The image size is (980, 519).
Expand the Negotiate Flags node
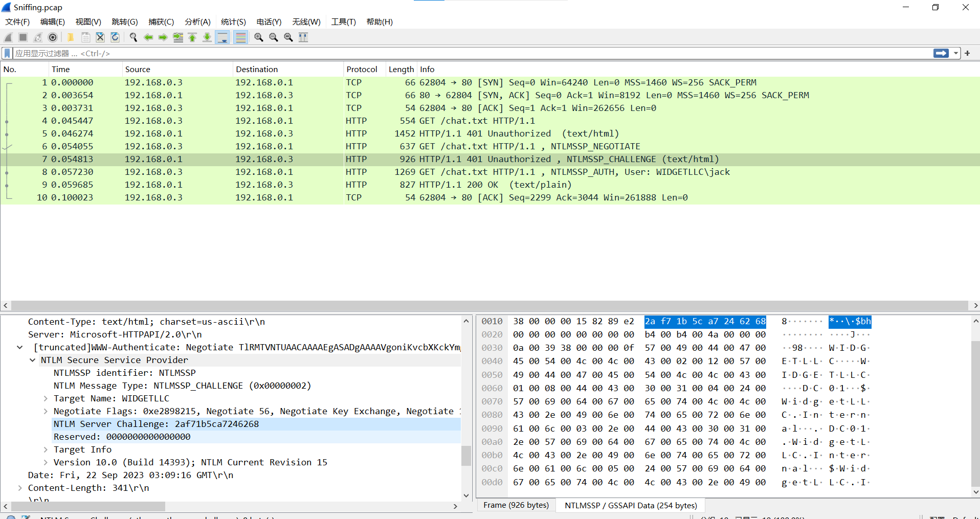[45, 411]
